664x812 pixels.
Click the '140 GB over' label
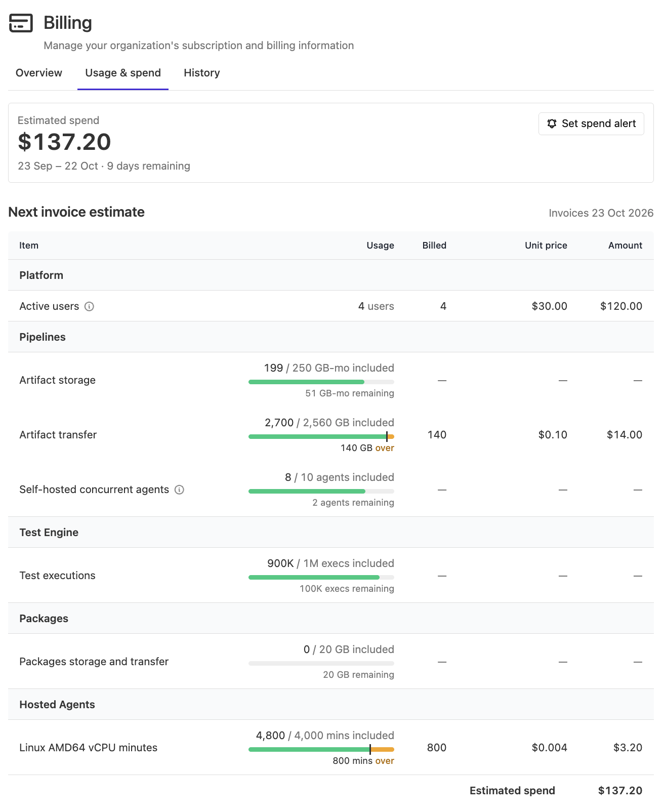coord(367,448)
